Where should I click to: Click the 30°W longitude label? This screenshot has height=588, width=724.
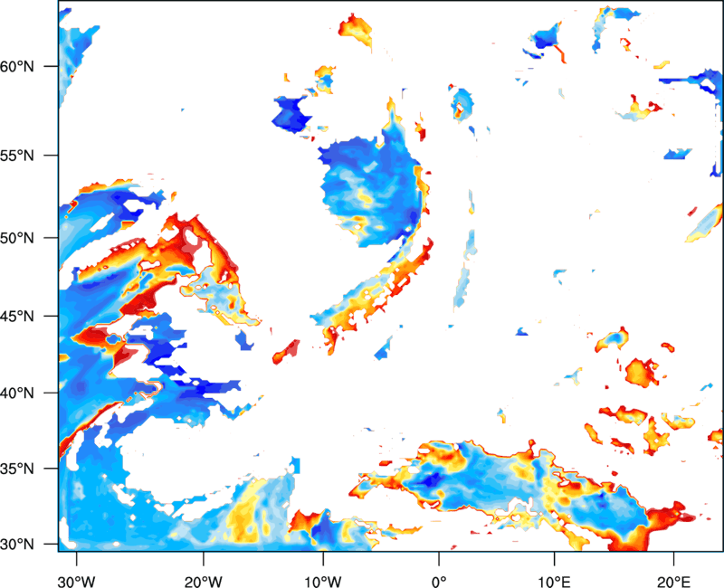click(77, 582)
